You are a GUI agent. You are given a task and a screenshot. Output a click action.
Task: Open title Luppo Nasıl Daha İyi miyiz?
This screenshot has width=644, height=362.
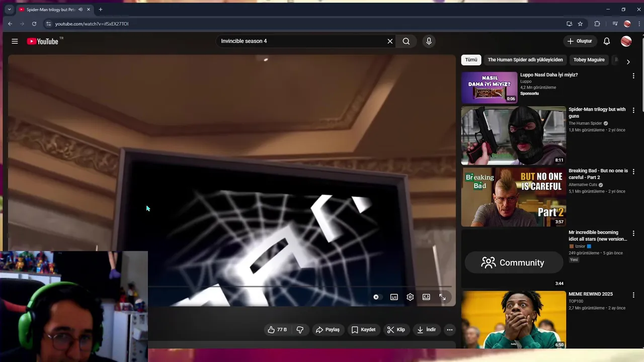[x=549, y=75]
